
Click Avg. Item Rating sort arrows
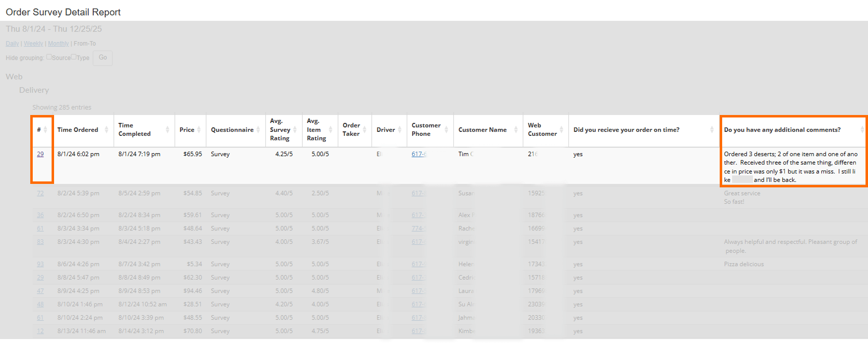point(330,130)
